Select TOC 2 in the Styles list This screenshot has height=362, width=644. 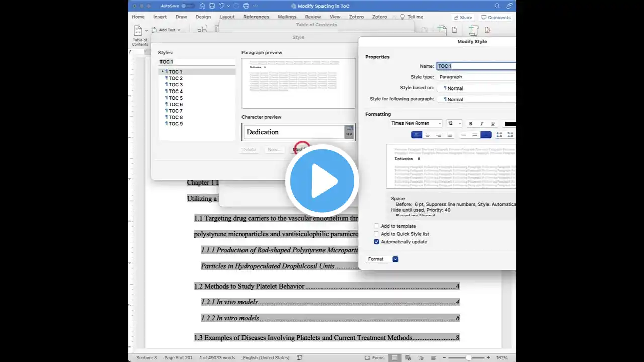pyautogui.click(x=197, y=78)
